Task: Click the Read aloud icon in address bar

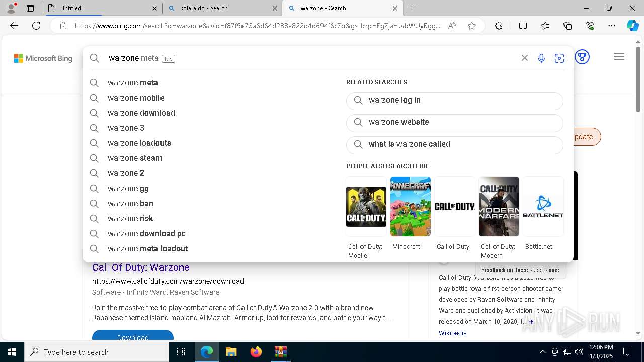Action: point(452,26)
